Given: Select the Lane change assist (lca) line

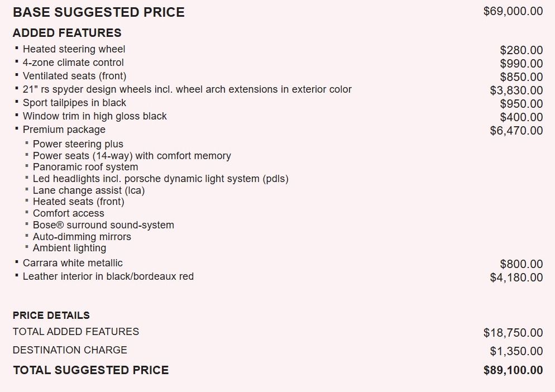Looking at the screenshot, I should (x=89, y=190).
